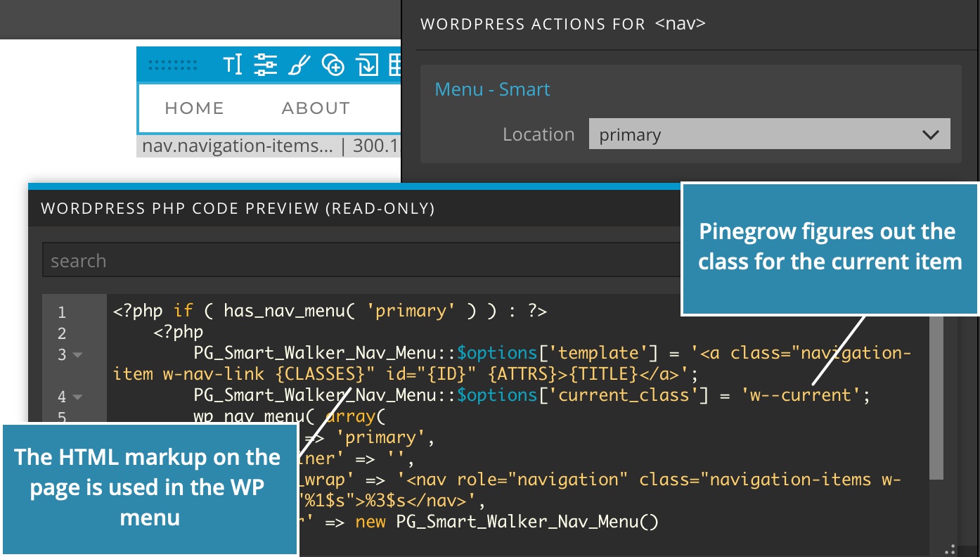
Task: Click line number 1 in the gutter
Action: point(62,312)
